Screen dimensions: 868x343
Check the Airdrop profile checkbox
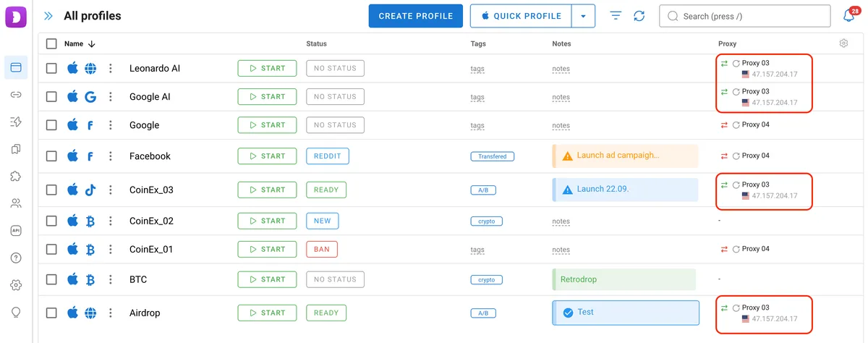51,313
